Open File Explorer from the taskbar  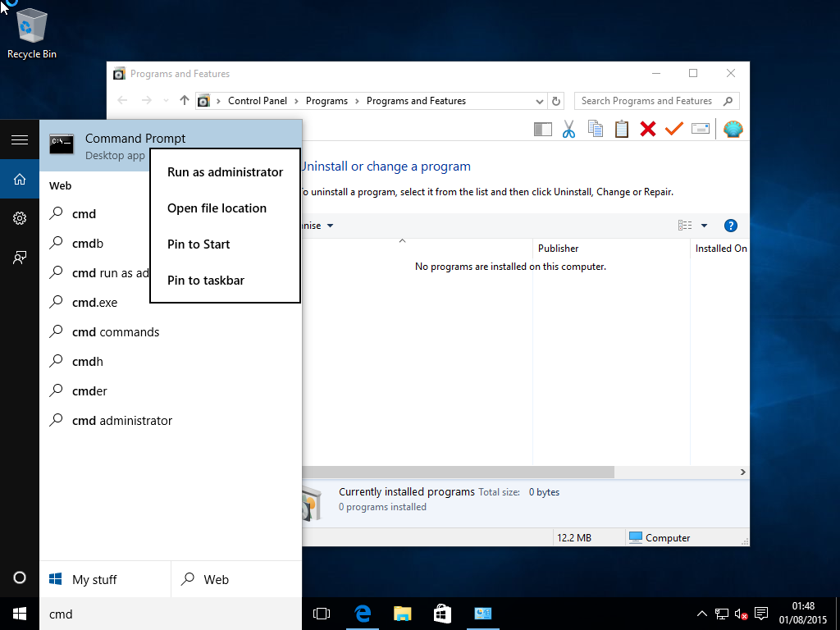pos(402,614)
